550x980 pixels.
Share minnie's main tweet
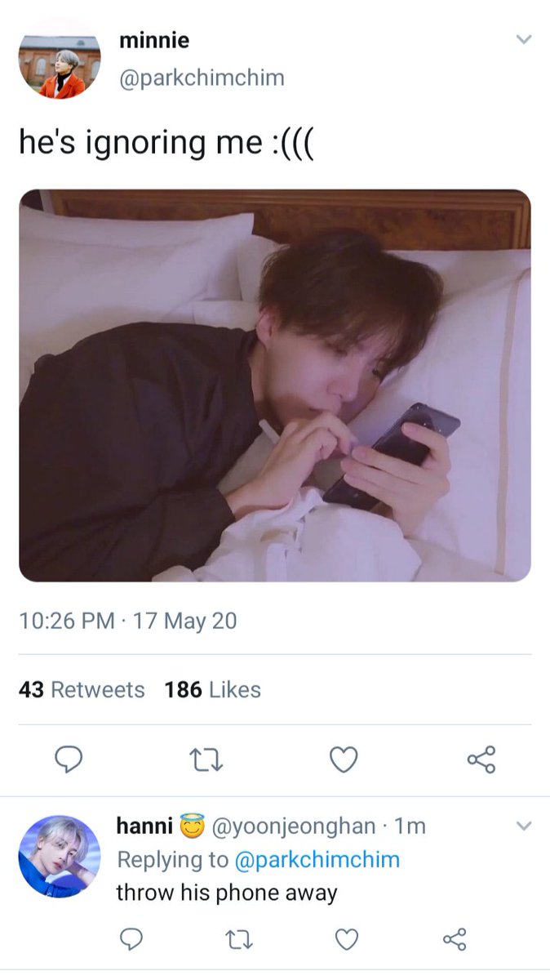pyautogui.click(x=481, y=759)
